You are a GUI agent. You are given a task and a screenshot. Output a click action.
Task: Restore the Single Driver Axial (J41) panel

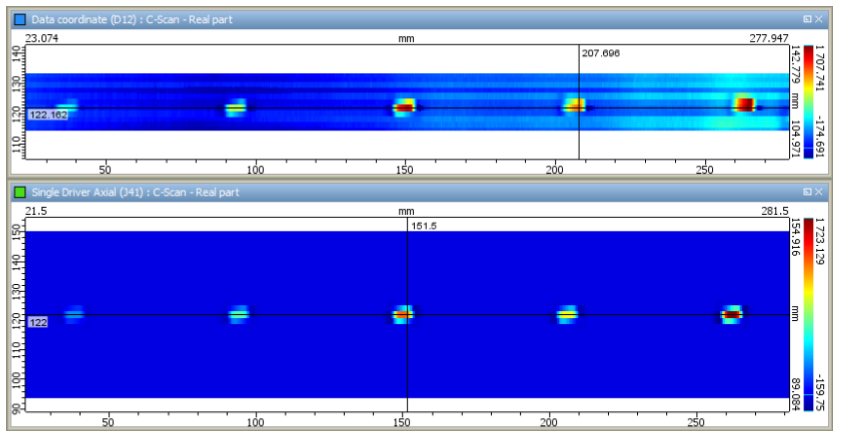pos(807,192)
